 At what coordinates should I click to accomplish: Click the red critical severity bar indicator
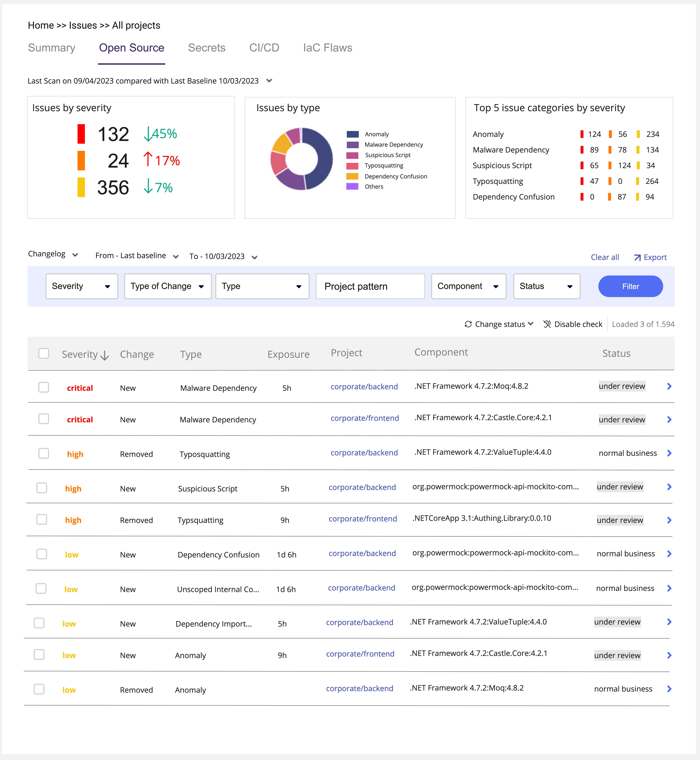click(81, 134)
